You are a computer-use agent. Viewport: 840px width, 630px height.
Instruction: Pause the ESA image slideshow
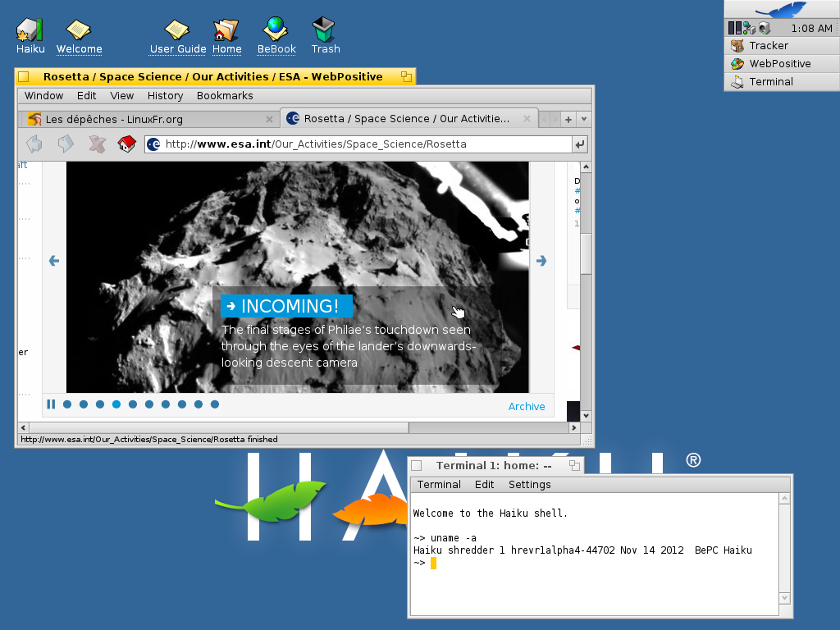(x=51, y=404)
